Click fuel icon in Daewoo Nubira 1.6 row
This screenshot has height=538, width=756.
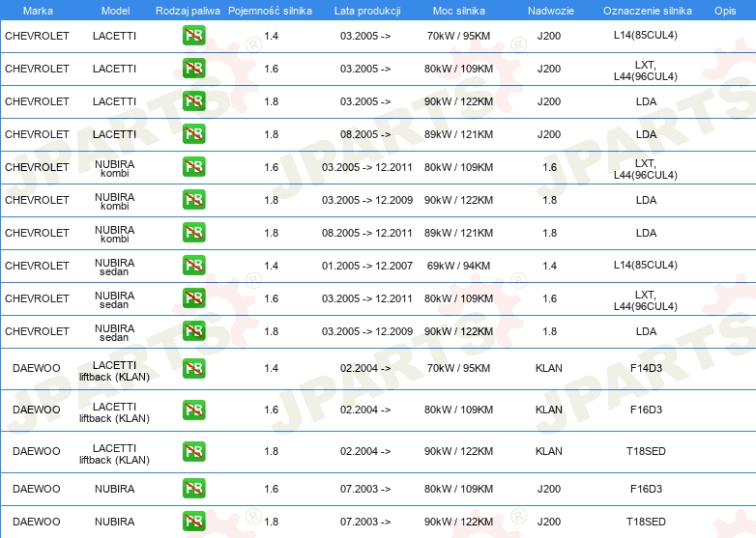click(x=193, y=489)
